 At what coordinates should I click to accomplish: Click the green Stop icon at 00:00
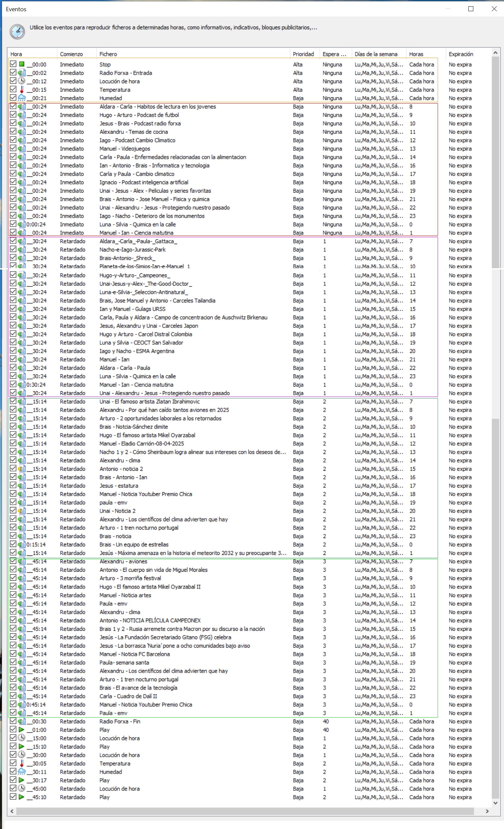[x=21, y=64]
